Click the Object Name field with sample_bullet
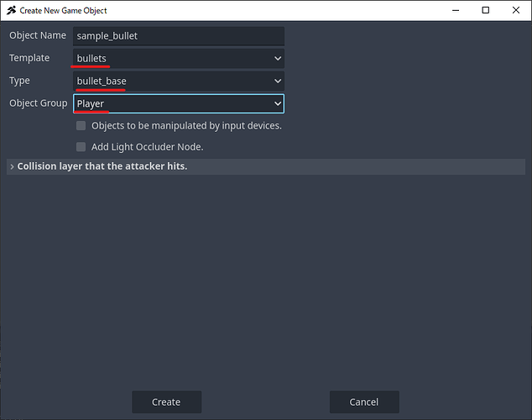Screen dimensions: 532x420 [178, 36]
